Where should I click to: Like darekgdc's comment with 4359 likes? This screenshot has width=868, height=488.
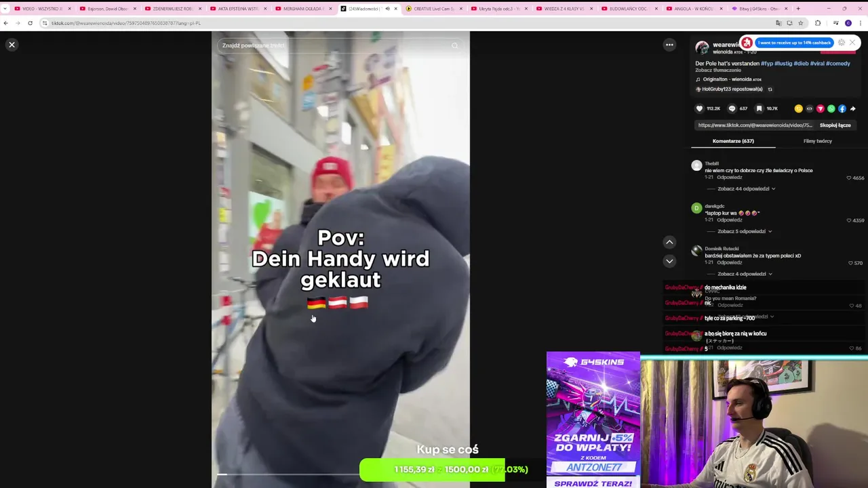pyautogui.click(x=849, y=220)
